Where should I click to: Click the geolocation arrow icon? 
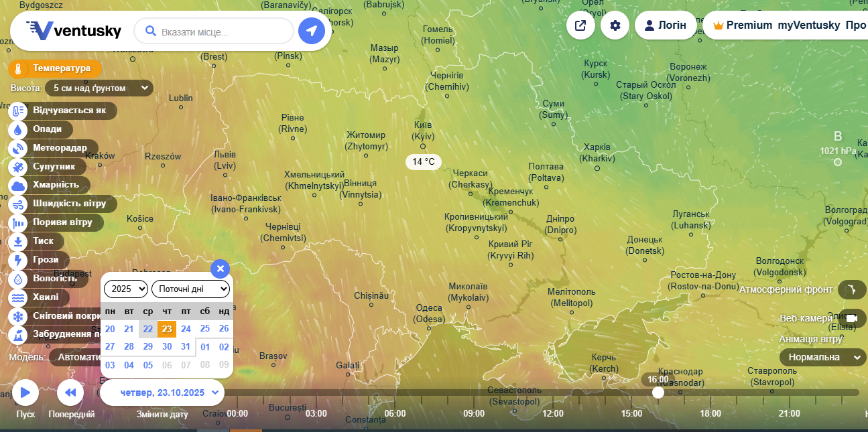pos(311,31)
